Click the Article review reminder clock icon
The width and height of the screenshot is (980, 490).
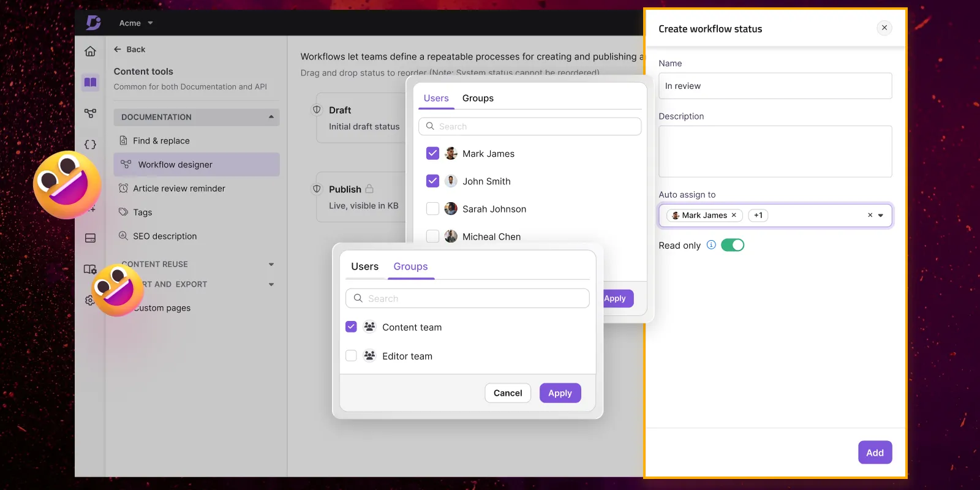point(123,189)
